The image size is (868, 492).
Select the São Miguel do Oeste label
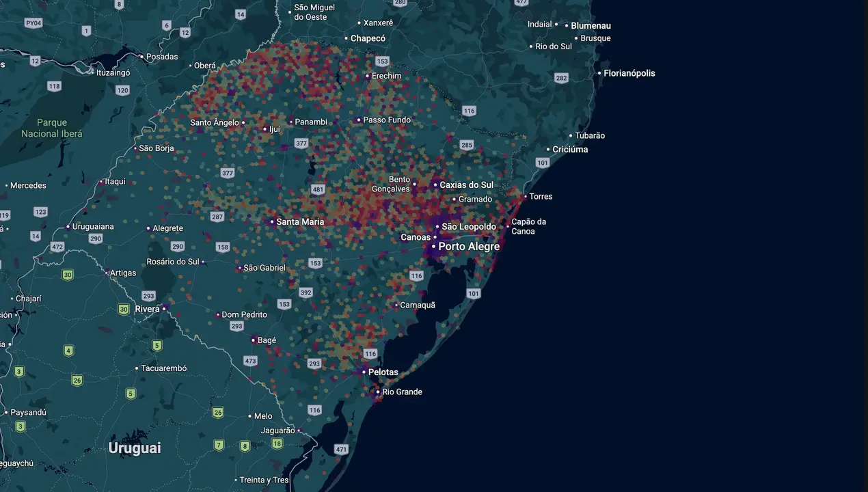point(314,12)
